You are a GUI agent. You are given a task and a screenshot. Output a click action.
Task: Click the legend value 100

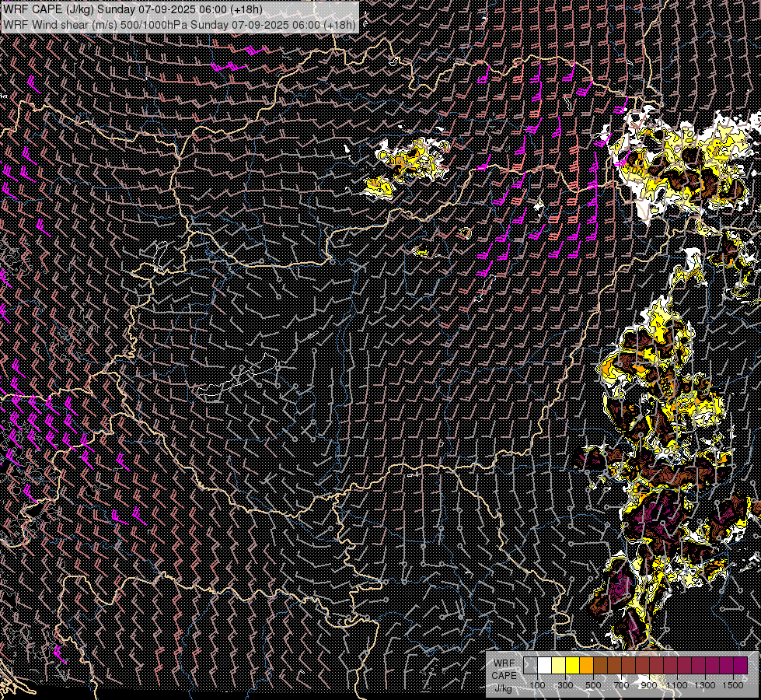click(537, 685)
